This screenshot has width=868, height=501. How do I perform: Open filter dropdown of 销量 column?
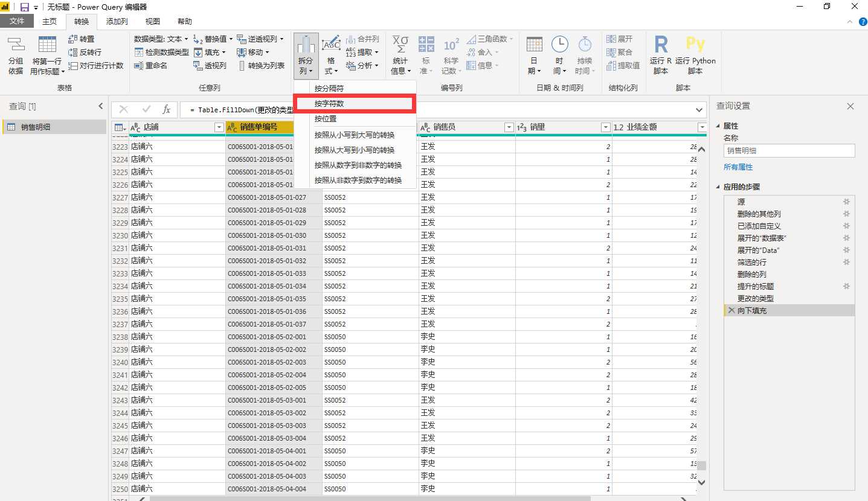pyautogui.click(x=606, y=127)
